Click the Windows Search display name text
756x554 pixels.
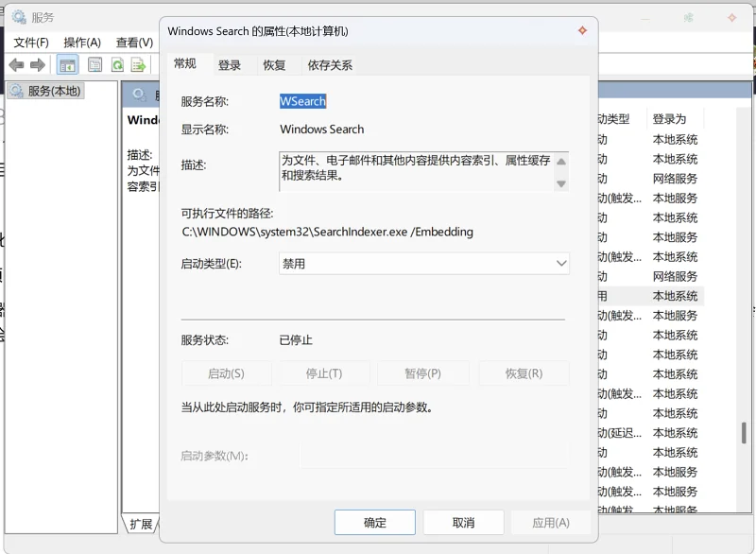coord(322,130)
